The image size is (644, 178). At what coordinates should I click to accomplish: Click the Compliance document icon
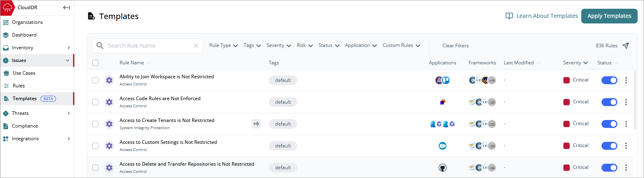click(6, 126)
